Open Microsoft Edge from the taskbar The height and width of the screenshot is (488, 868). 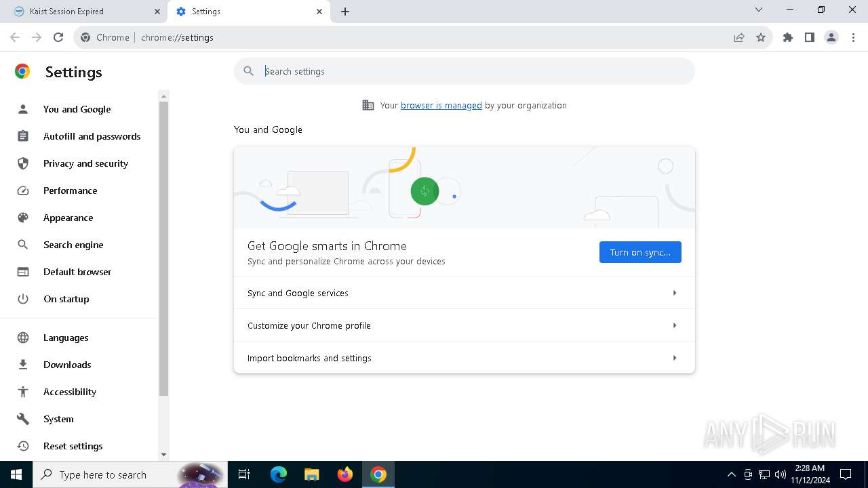[279, 474]
